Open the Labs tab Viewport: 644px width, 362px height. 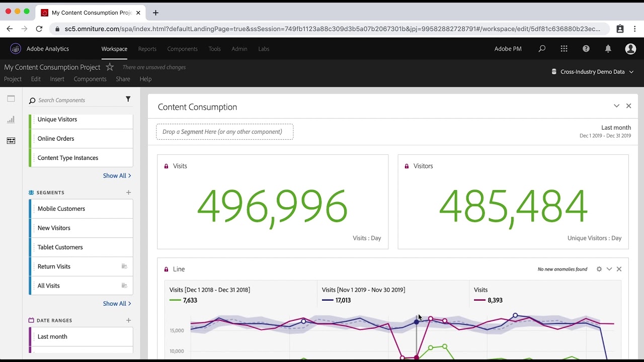[x=264, y=49]
